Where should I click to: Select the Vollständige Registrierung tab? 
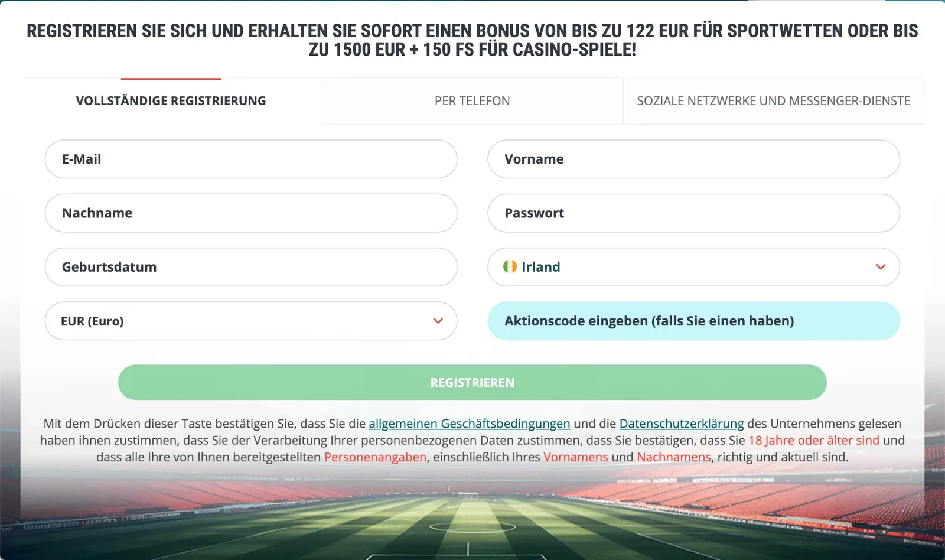point(171,101)
